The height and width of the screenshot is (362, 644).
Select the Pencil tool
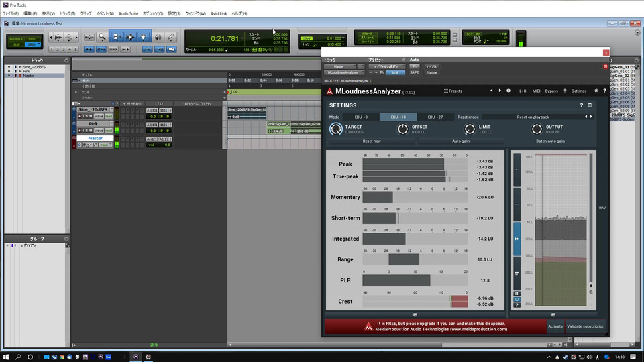(x=171, y=37)
